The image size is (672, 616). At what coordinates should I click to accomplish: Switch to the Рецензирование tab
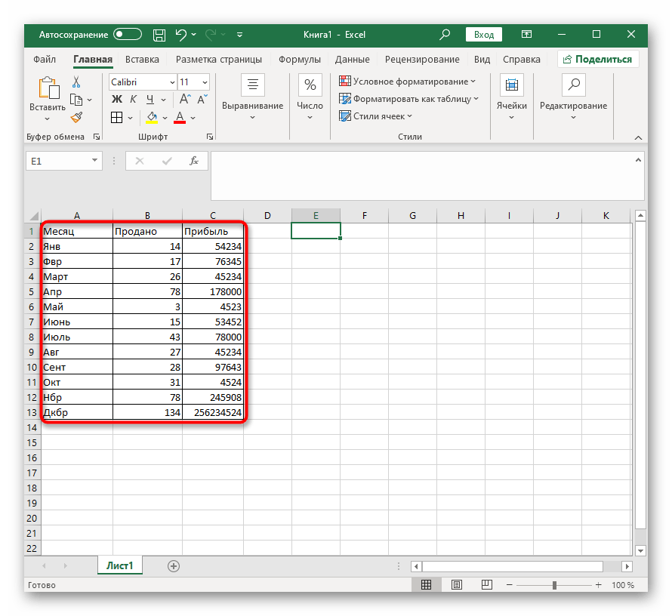pos(422,60)
